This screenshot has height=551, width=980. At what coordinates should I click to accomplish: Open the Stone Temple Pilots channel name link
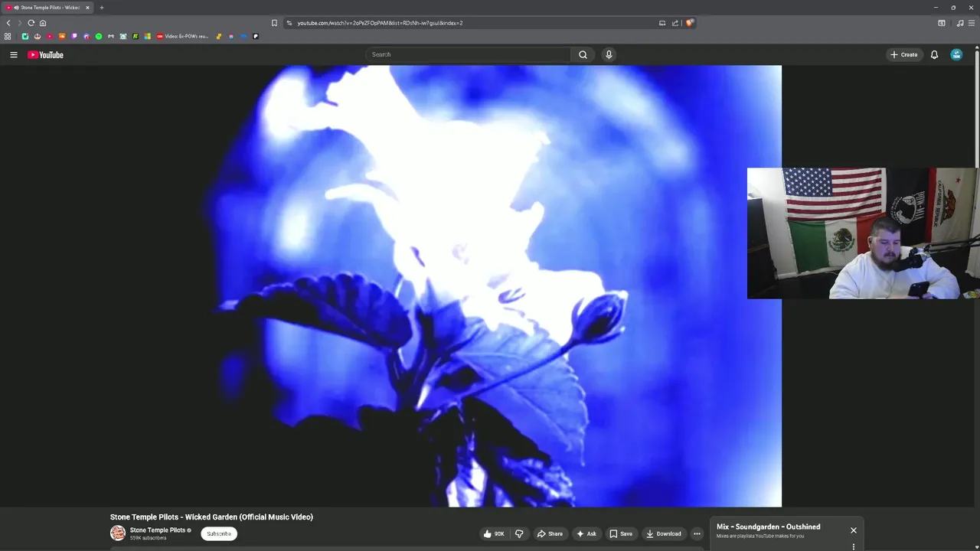coord(158,530)
